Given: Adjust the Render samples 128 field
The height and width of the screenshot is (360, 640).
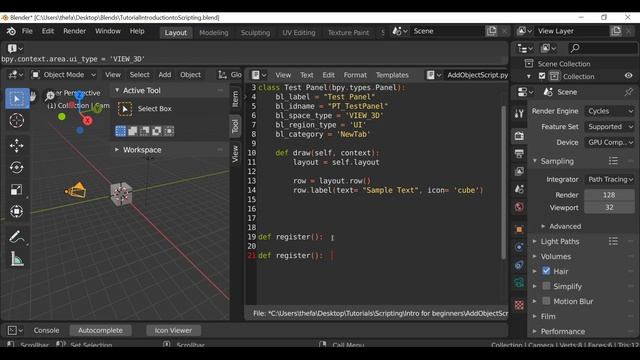Looking at the screenshot, I should [609, 195].
